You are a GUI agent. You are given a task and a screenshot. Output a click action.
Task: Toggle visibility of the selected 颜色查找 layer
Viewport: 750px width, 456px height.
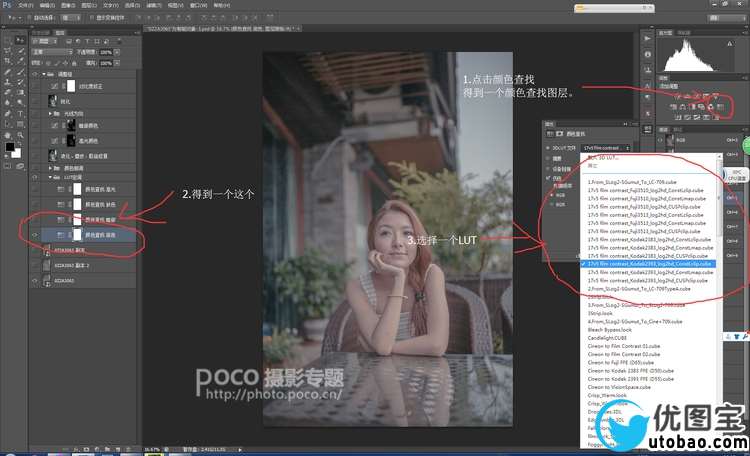36,234
